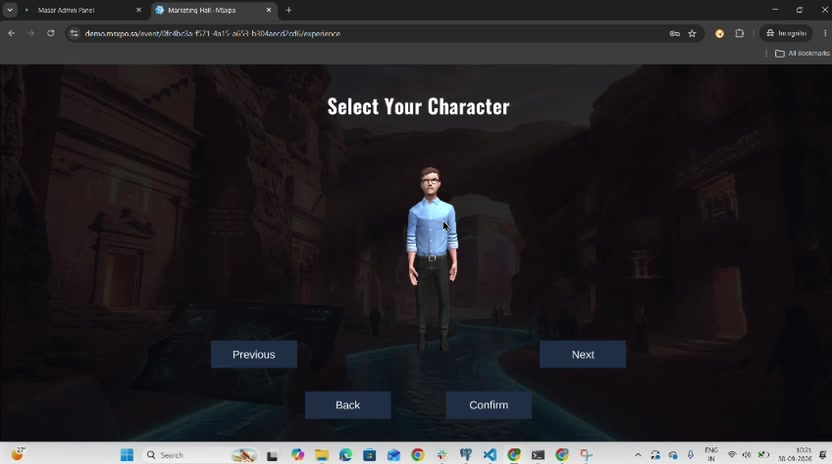Screen dimensions: 832x464
Task: Open the notifications bell
Action: tap(822, 455)
